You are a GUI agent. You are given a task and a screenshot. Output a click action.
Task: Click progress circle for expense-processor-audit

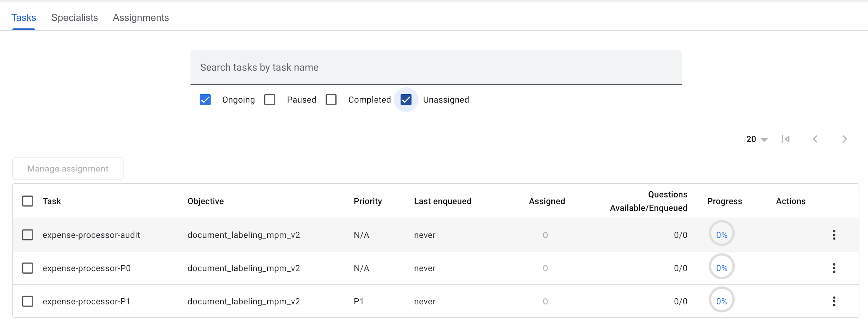pos(721,234)
